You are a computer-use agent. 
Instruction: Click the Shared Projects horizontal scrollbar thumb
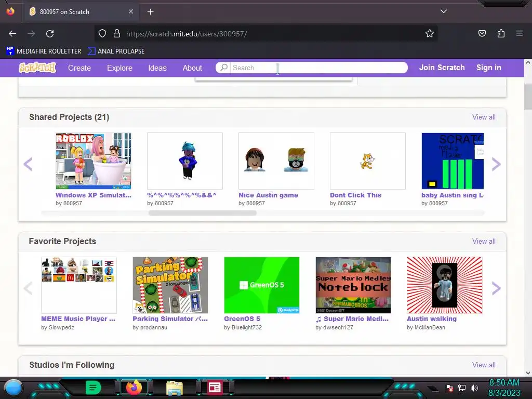pos(203,213)
